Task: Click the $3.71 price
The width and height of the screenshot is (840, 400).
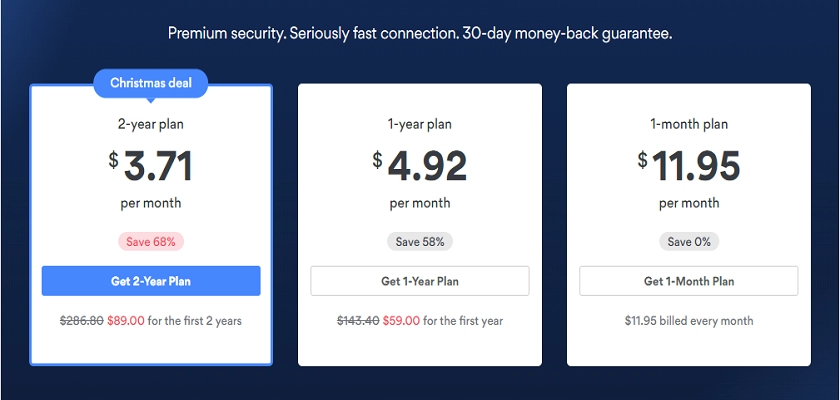Action: pyautogui.click(x=151, y=165)
